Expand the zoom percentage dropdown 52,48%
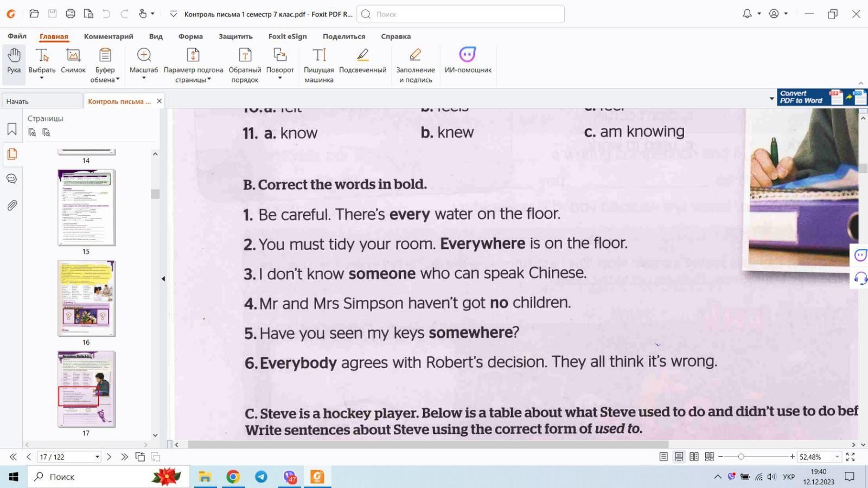Screen dimensions: 868x488 tap(837, 457)
